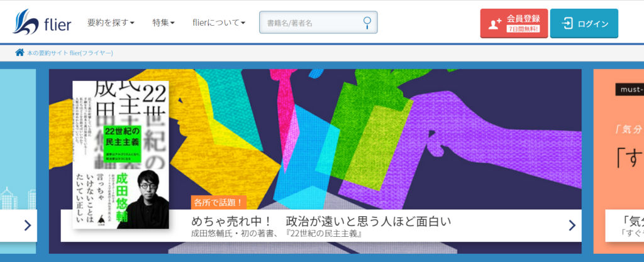The height and width of the screenshot is (262, 644).
Task: Expand the 要約を探す dropdown menu
Action: [111, 23]
